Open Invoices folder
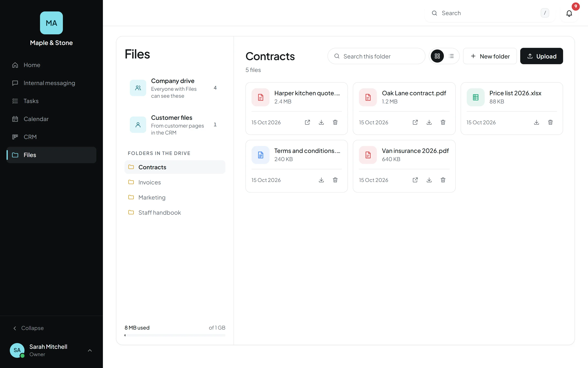 [x=175, y=182]
